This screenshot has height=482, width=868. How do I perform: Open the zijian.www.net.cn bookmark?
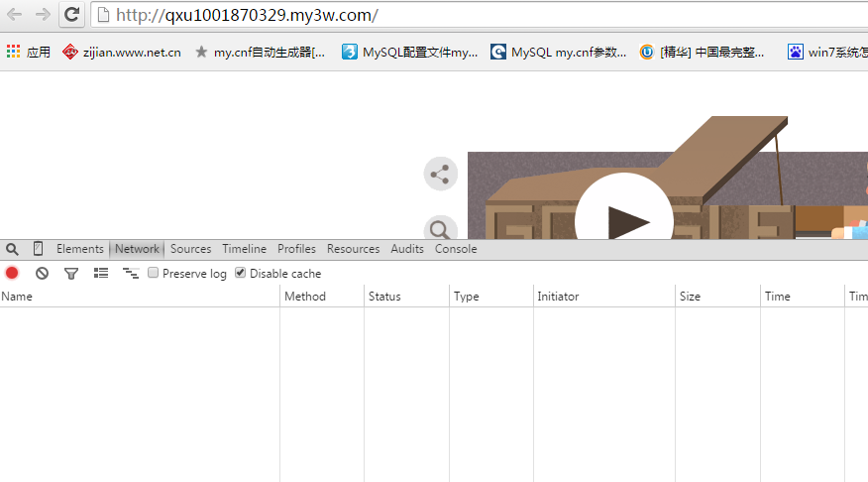121,53
